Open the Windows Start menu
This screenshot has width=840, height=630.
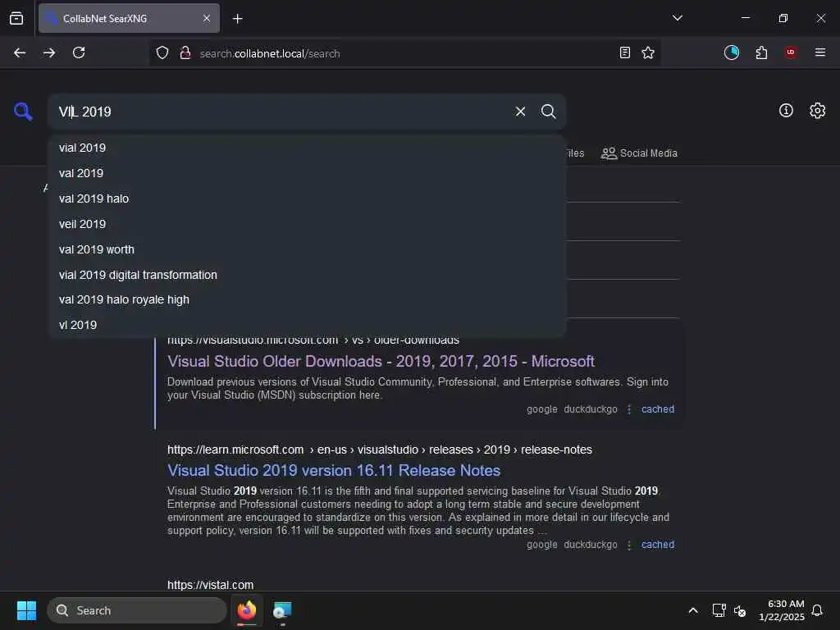pos(26,610)
